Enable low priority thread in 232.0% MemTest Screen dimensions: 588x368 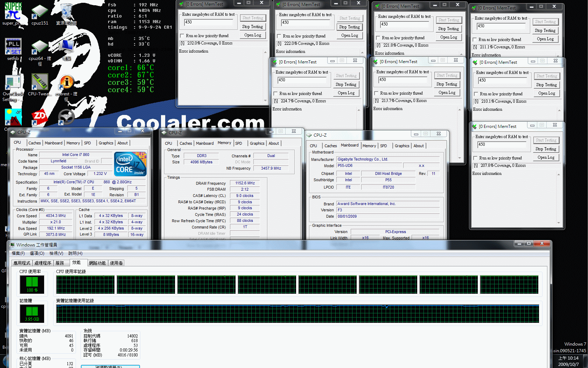coord(182,36)
